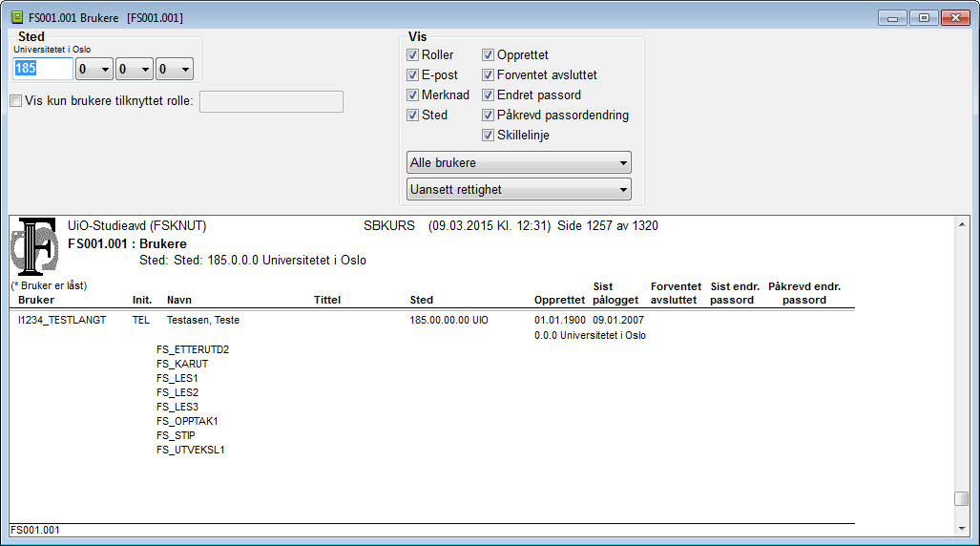Minimize the FS001.001 Brukere window
The height and width of the screenshot is (546, 980).
892,18
